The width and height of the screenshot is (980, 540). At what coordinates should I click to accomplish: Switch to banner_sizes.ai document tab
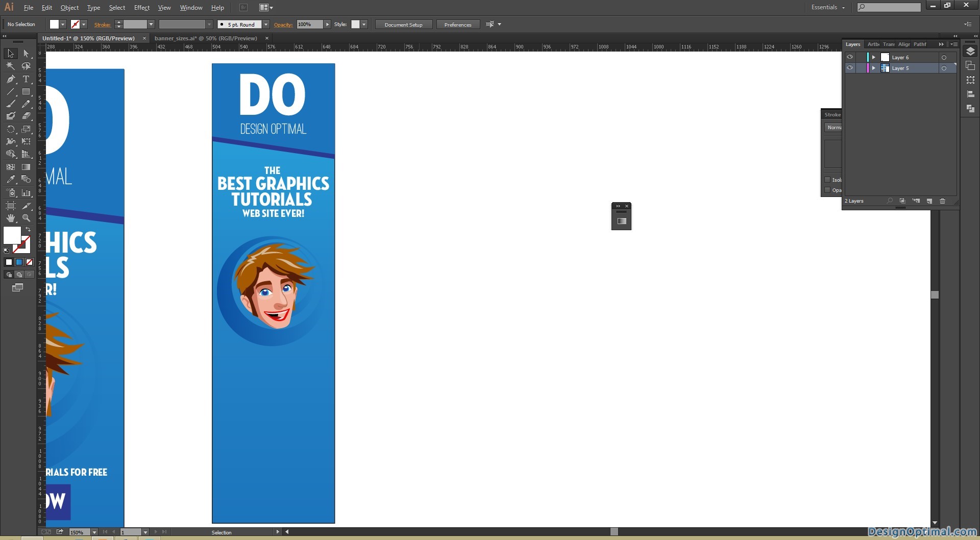tap(206, 38)
